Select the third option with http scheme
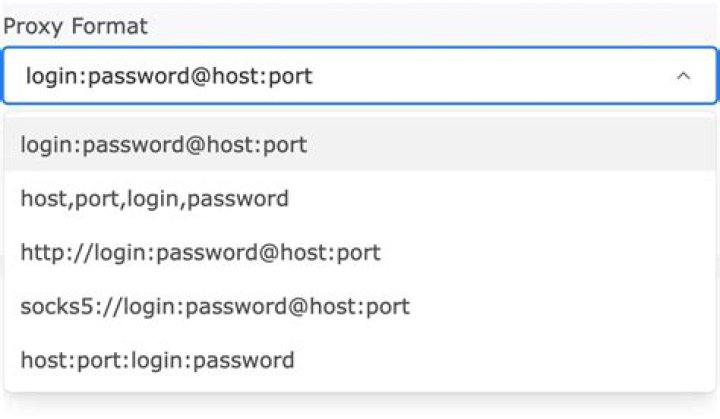This screenshot has height=419, width=720. 360,252
